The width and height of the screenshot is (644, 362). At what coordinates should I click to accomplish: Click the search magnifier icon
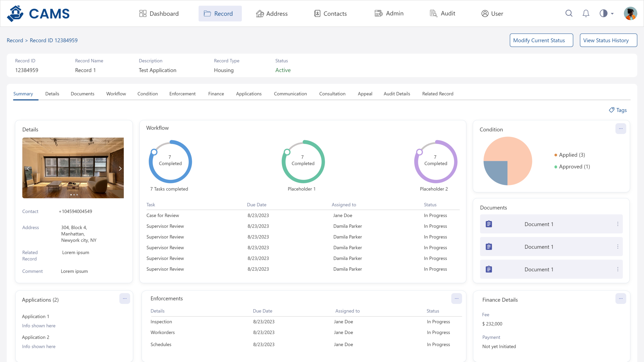click(569, 13)
